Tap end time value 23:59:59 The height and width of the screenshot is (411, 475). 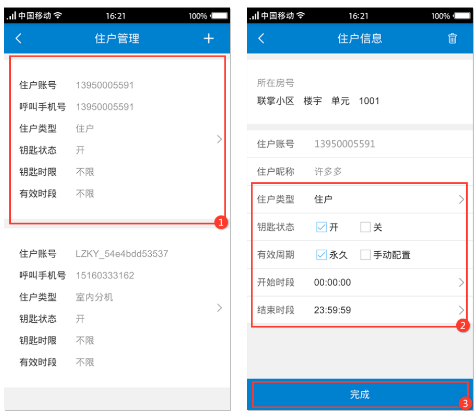pos(332,310)
